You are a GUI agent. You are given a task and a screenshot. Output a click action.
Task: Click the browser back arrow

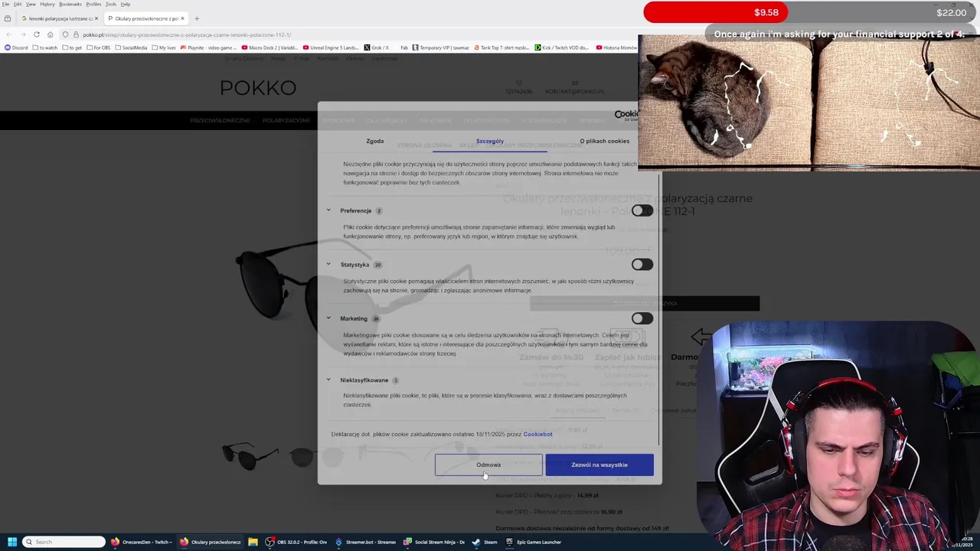[x=8, y=34]
